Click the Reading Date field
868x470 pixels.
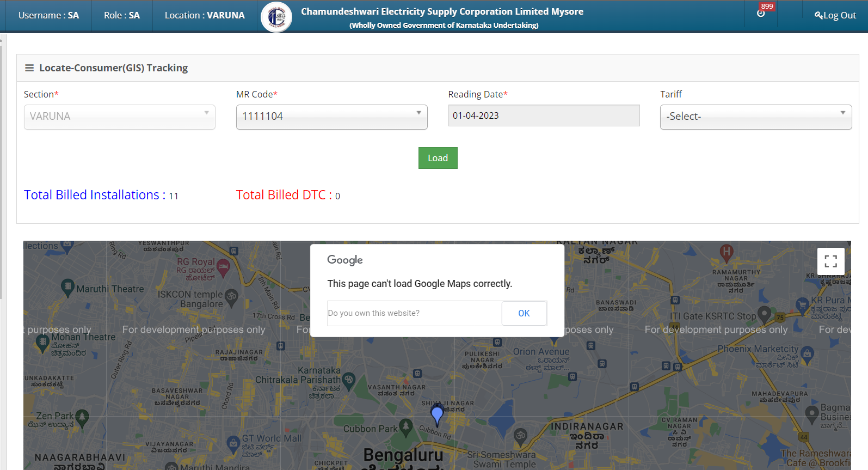pos(544,115)
